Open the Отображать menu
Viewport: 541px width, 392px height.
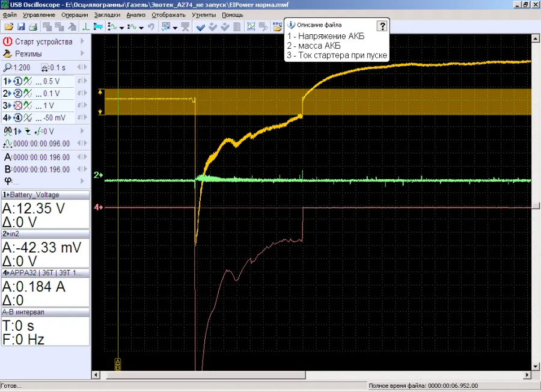click(x=169, y=15)
